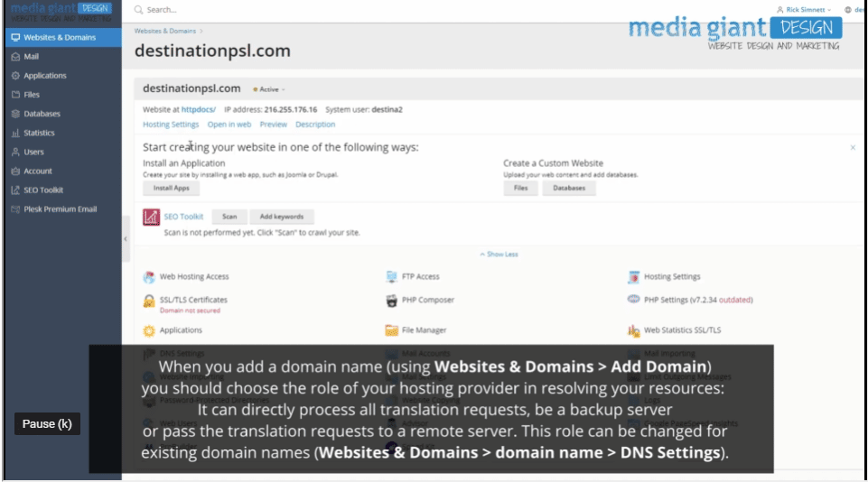The width and height of the screenshot is (868, 482).
Task: Open Web Hosting Access
Action: [x=194, y=277]
